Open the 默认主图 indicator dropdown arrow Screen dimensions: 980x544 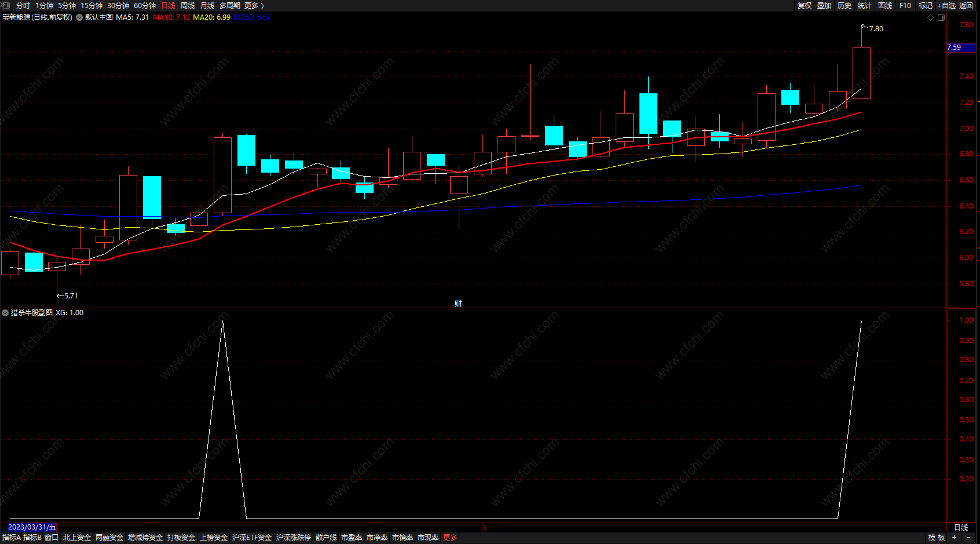point(79,17)
